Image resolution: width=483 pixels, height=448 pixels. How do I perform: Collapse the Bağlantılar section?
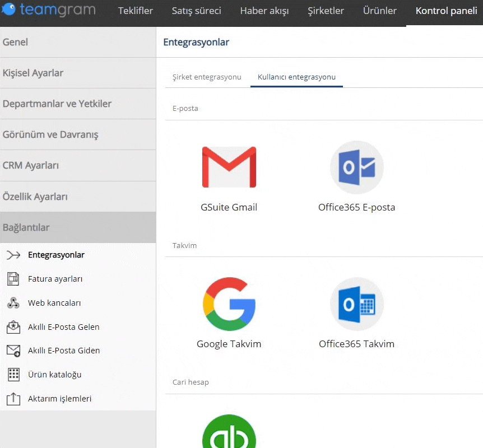click(x=78, y=227)
